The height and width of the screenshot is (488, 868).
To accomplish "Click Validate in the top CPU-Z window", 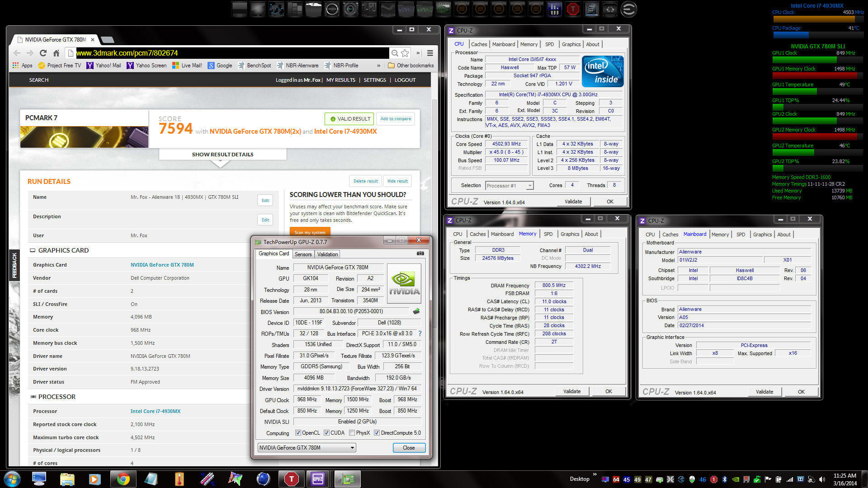I will coord(573,202).
